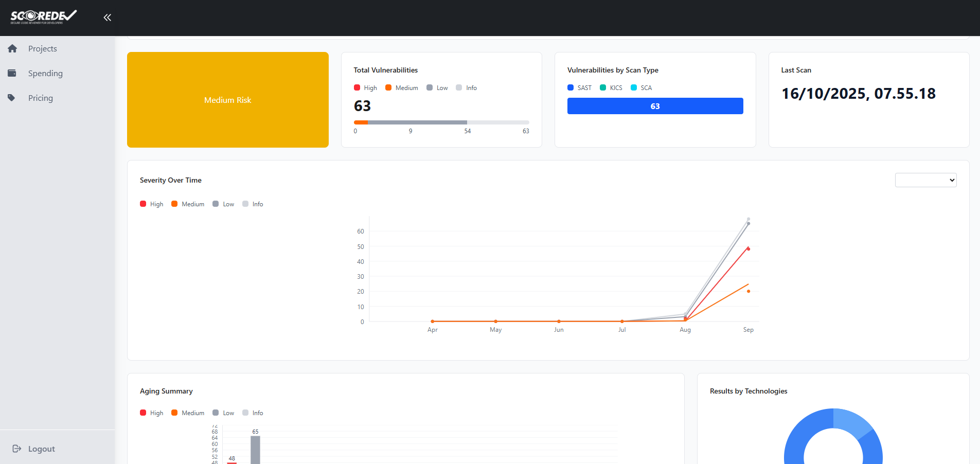The height and width of the screenshot is (464, 980).
Task: Click the Last Scan timestamp 16/10/2025, 07.55.18
Action: click(859, 94)
